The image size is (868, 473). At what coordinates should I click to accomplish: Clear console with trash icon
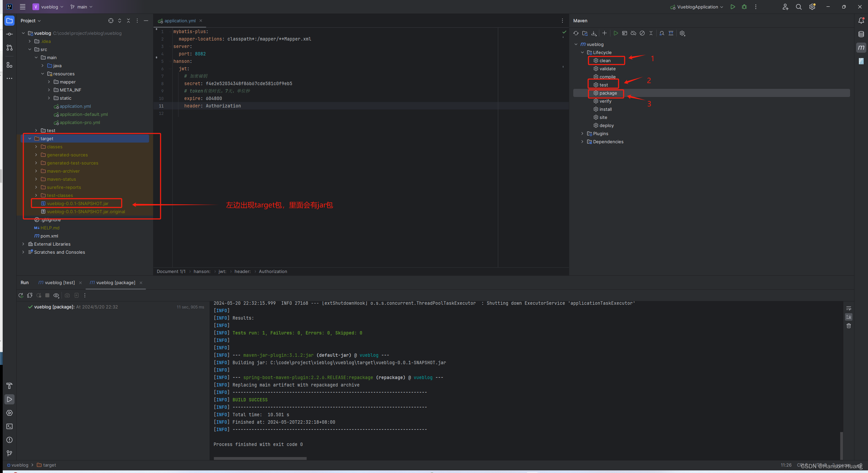[x=849, y=326]
